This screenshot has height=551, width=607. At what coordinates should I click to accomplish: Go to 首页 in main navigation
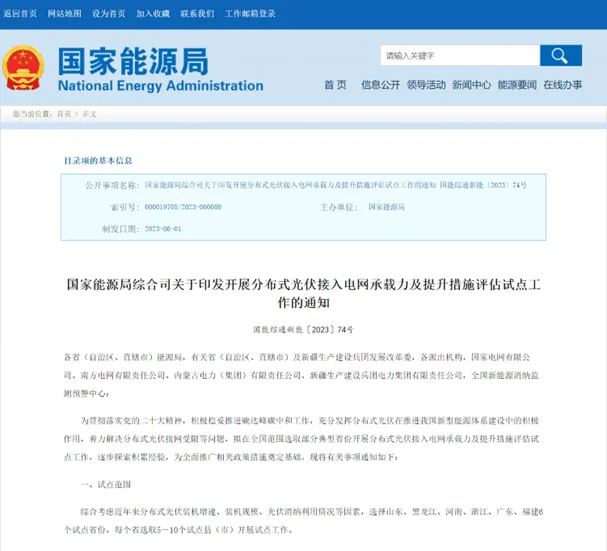[x=335, y=85]
